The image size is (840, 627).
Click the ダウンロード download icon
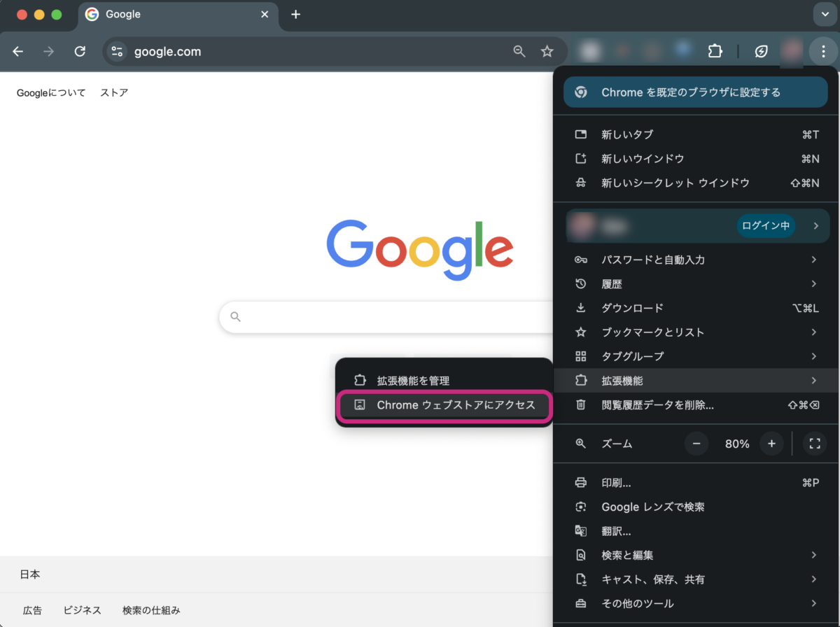[580, 308]
